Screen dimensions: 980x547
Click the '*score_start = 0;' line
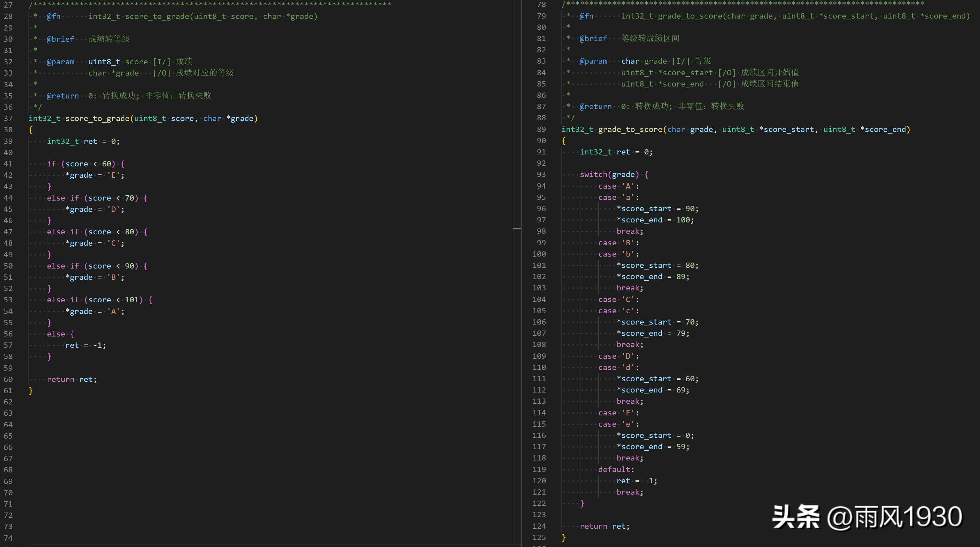655,435
